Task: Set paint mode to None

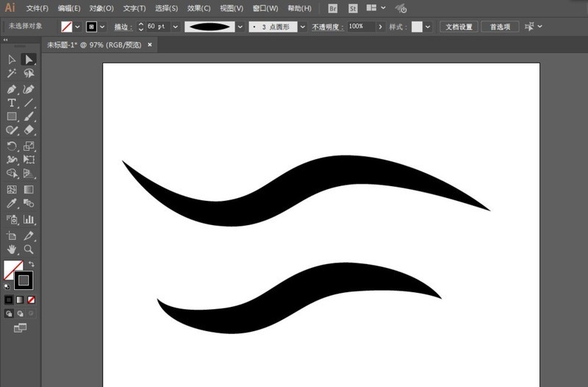Action: 31,300
